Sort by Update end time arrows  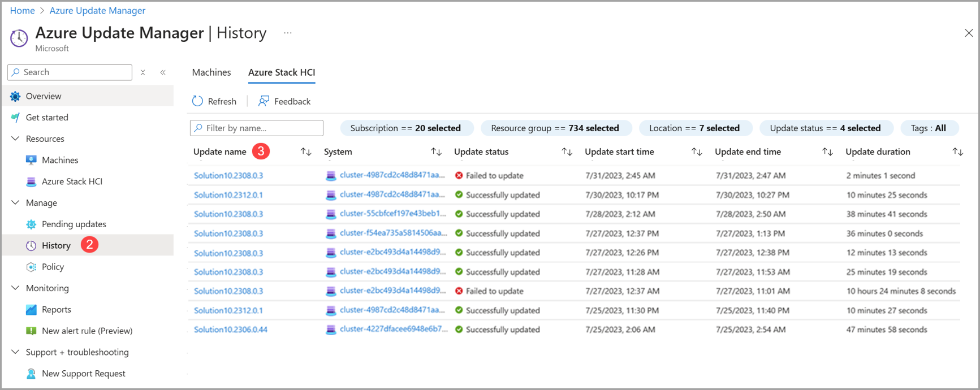pyautogui.click(x=827, y=151)
